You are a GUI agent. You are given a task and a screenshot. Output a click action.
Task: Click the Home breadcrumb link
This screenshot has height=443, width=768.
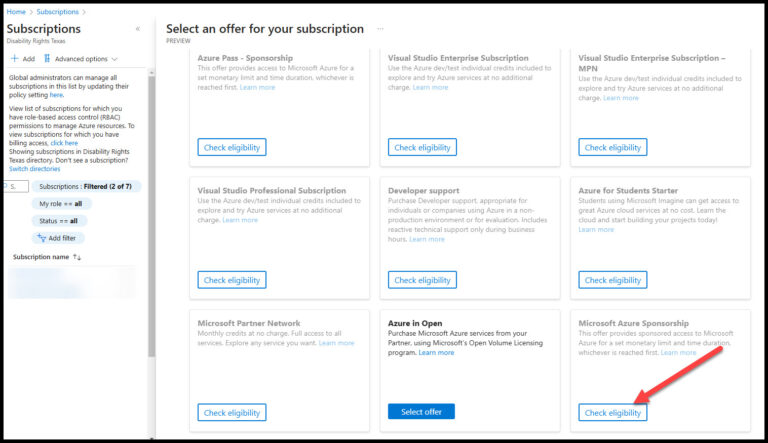tap(16, 12)
